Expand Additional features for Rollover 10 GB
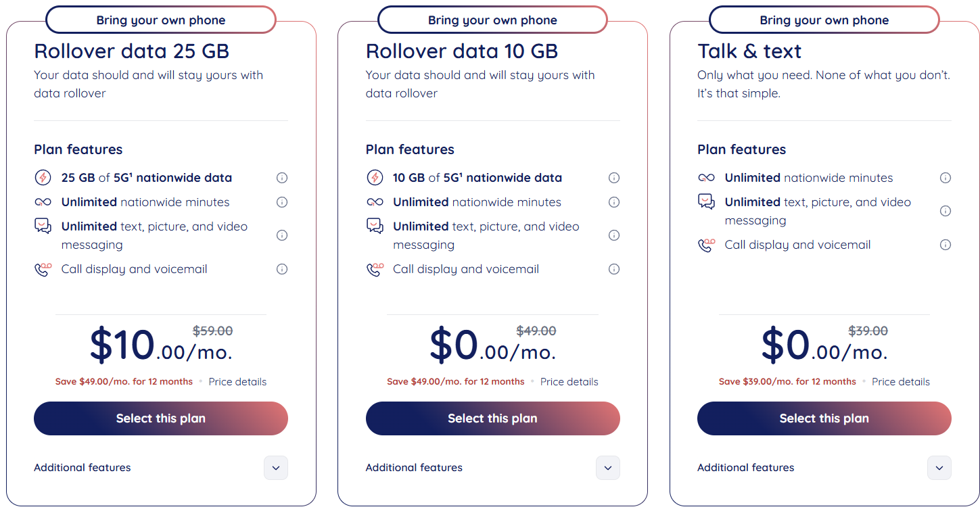980x507 pixels. (607, 468)
